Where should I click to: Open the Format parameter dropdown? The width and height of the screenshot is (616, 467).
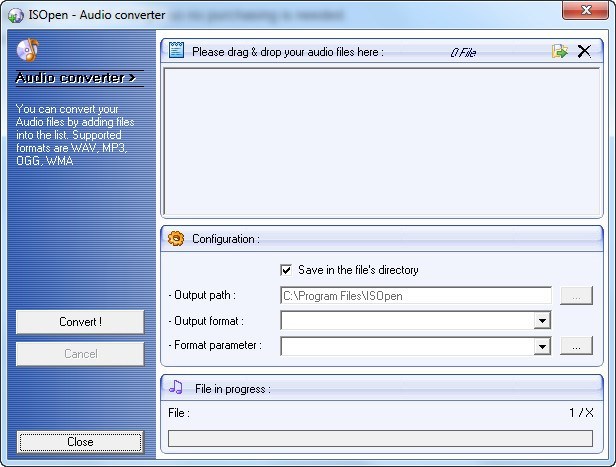point(542,346)
